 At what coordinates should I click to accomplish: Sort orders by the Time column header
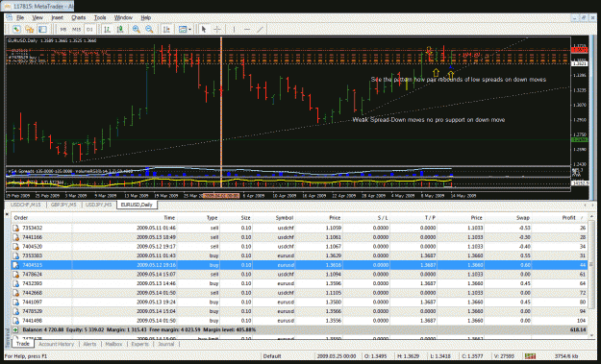125,218
